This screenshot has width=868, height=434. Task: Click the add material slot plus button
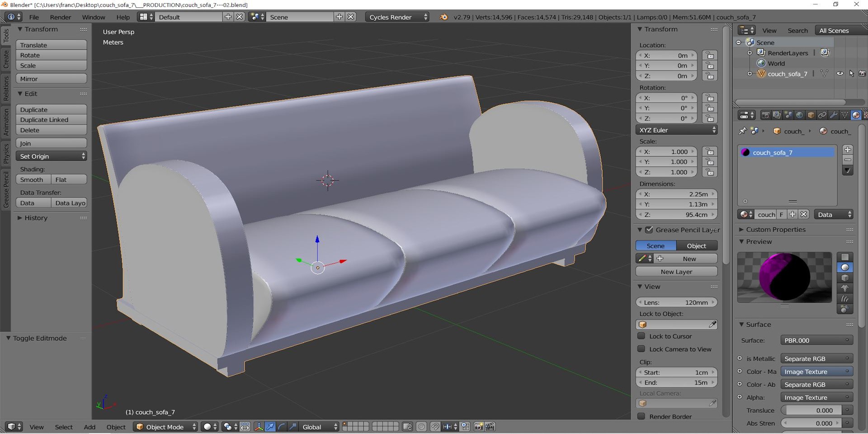848,150
